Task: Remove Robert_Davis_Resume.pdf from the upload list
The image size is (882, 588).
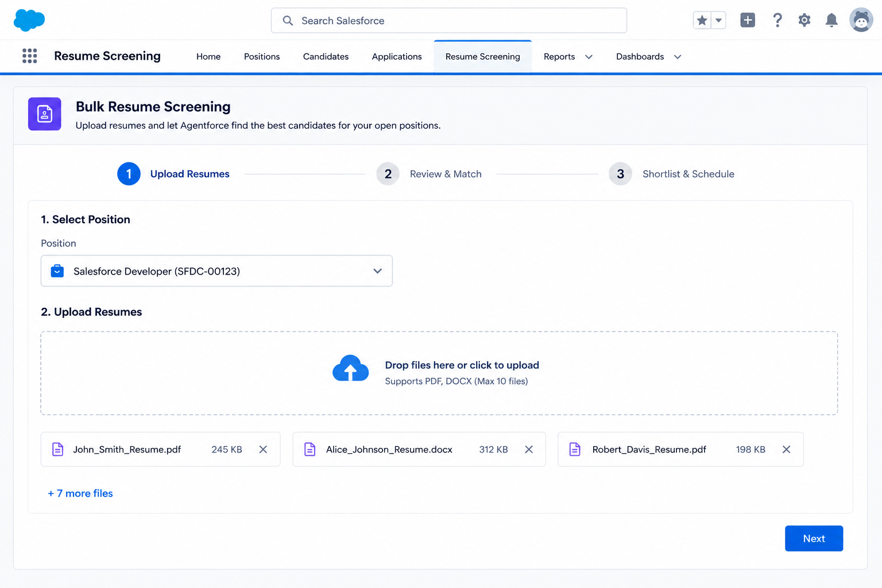Action: pyautogui.click(x=787, y=450)
